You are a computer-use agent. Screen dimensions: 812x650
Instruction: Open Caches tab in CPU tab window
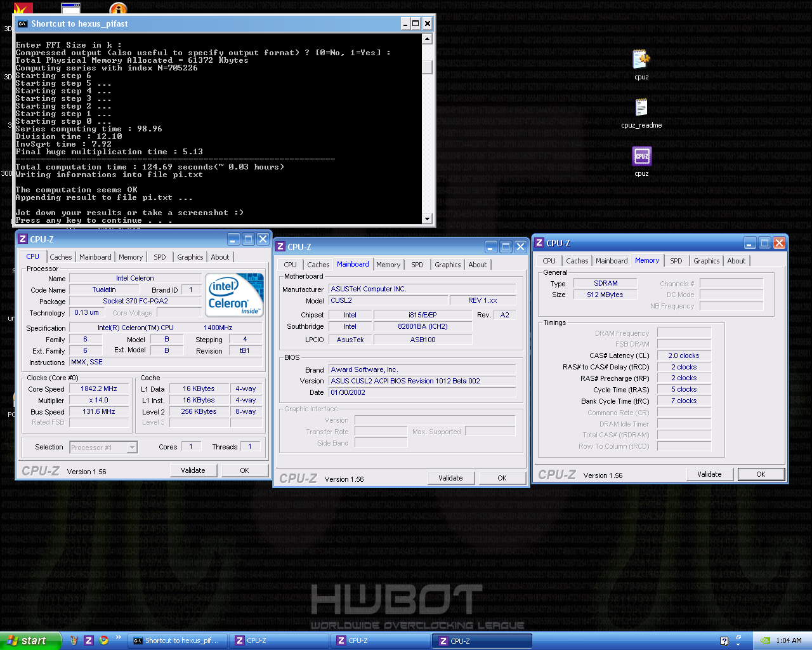click(x=61, y=257)
